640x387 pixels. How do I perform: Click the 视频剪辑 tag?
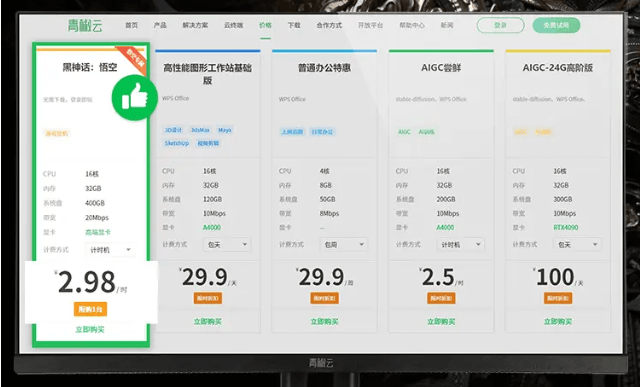208,143
